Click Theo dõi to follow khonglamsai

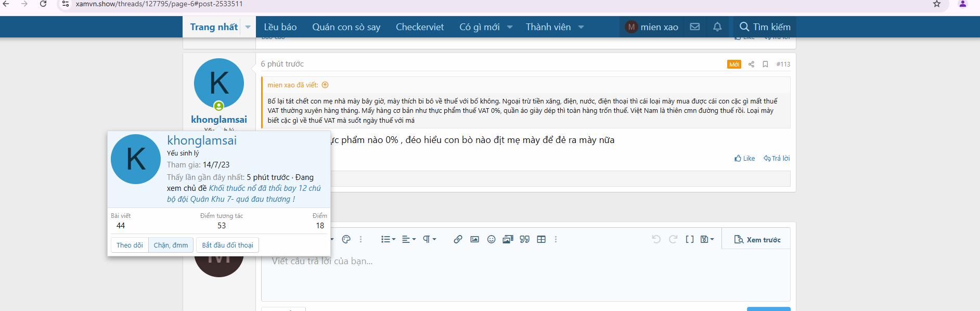click(130, 245)
